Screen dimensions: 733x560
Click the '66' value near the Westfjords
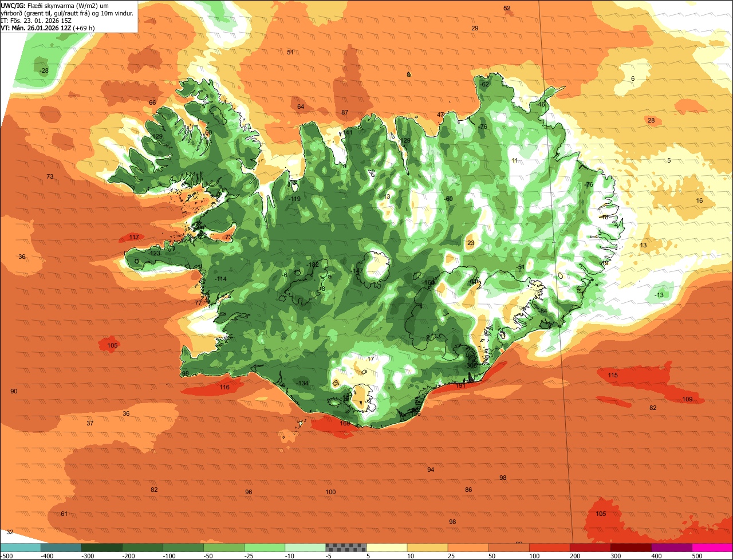152,102
